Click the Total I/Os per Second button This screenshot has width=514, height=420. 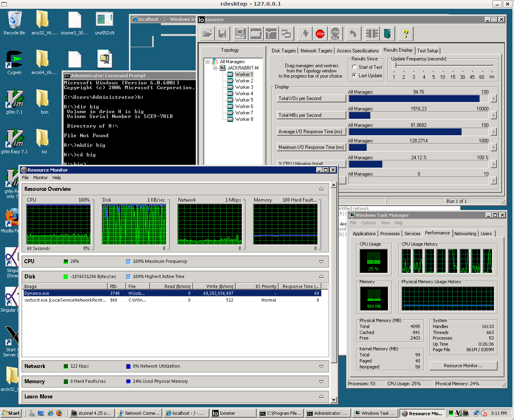(x=311, y=98)
